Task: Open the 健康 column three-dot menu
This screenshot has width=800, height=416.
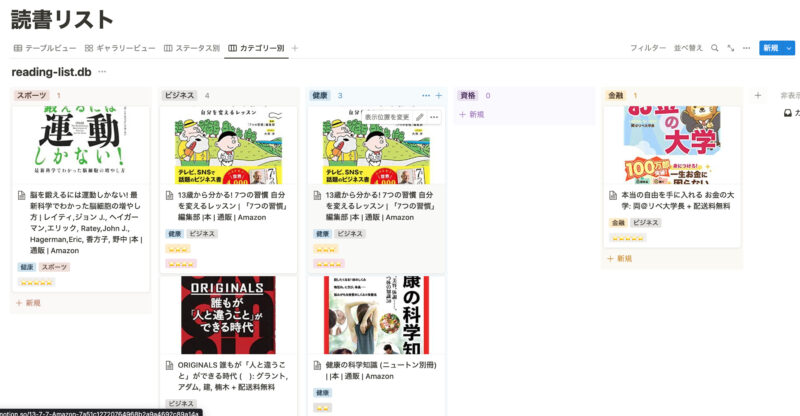Action: 426,95
